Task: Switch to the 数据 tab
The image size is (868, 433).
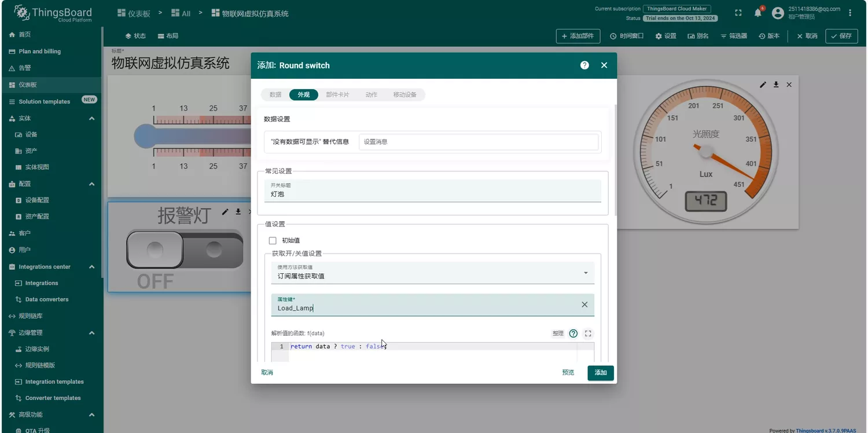Action: 275,94
